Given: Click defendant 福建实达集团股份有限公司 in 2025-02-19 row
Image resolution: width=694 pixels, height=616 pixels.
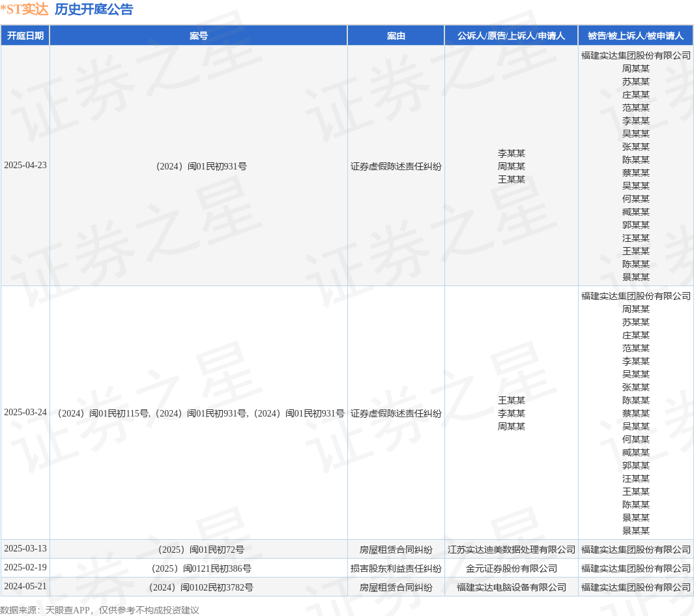Looking at the screenshot, I should pos(635,568).
